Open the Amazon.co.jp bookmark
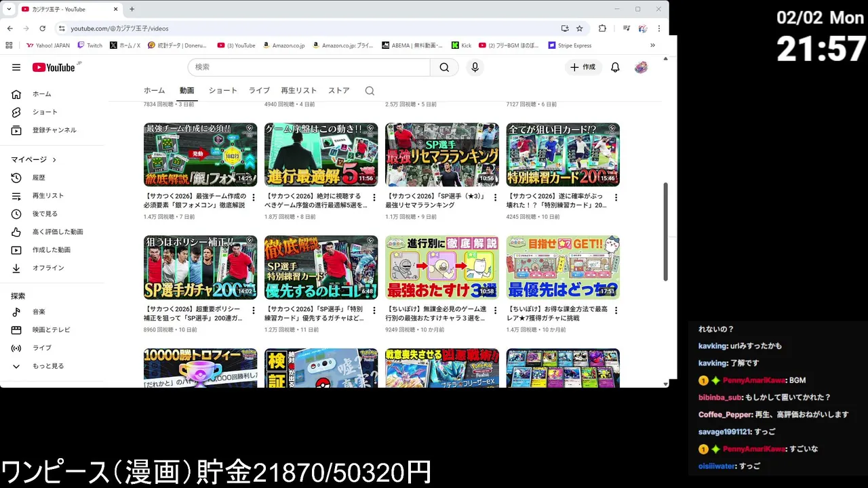This screenshot has width=868, height=488. coord(283,45)
